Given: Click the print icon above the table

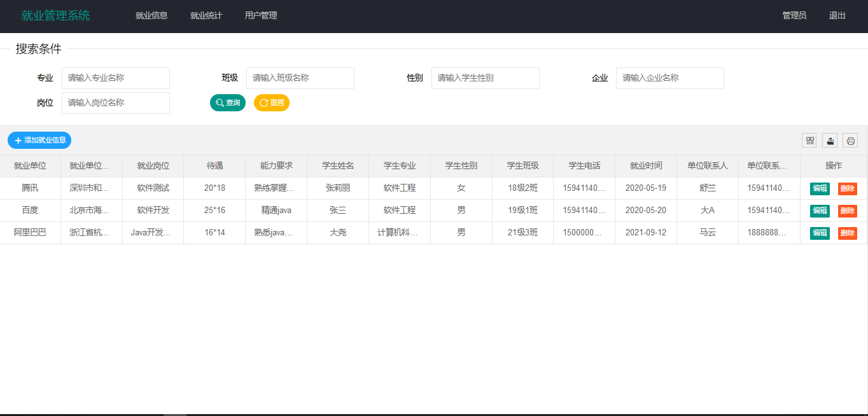Looking at the screenshot, I should tap(850, 140).
